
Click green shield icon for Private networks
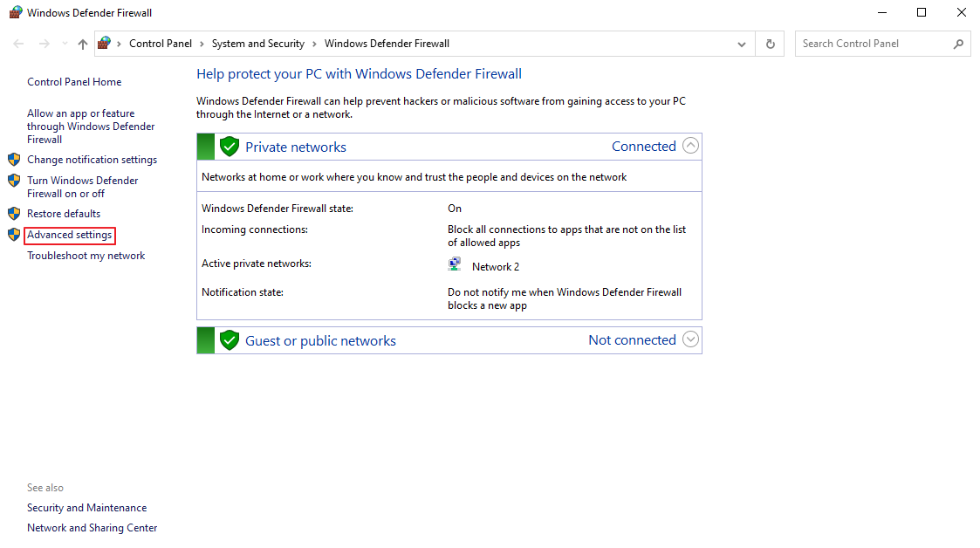230,147
